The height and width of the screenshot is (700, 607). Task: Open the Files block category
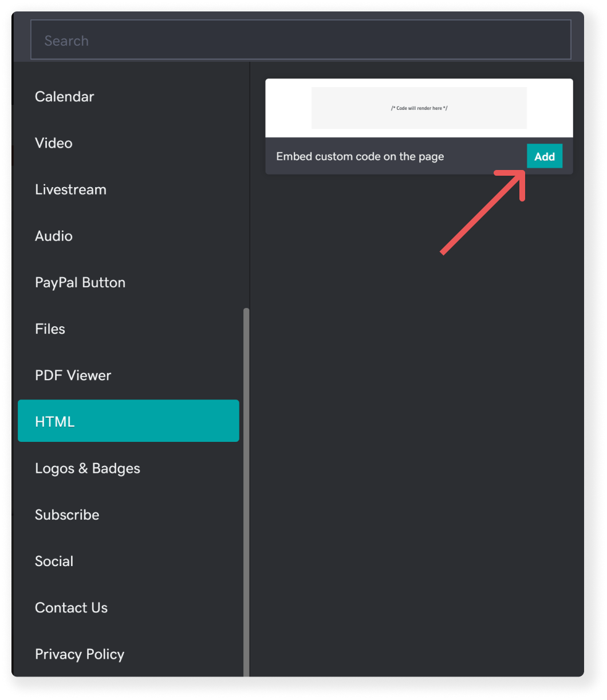[x=50, y=329]
